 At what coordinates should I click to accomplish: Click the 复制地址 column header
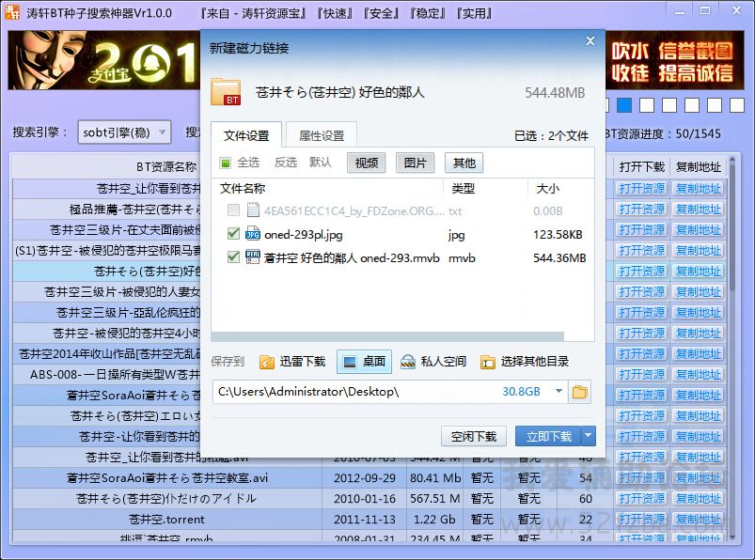click(699, 167)
